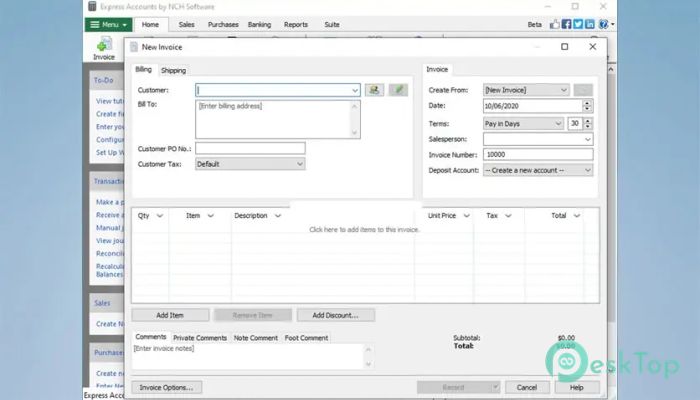Switch to the Suite tab
700x400 pixels.
pyautogui.click(x=332, y=25)
